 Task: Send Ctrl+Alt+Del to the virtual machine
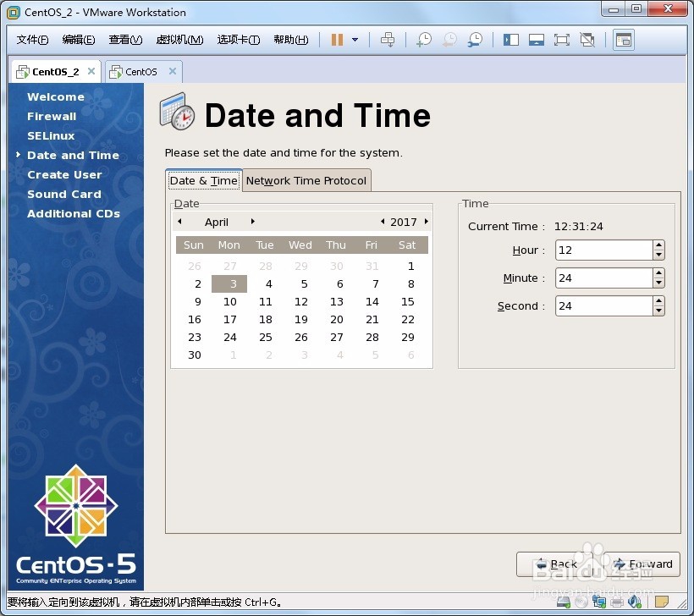[388, 40]
